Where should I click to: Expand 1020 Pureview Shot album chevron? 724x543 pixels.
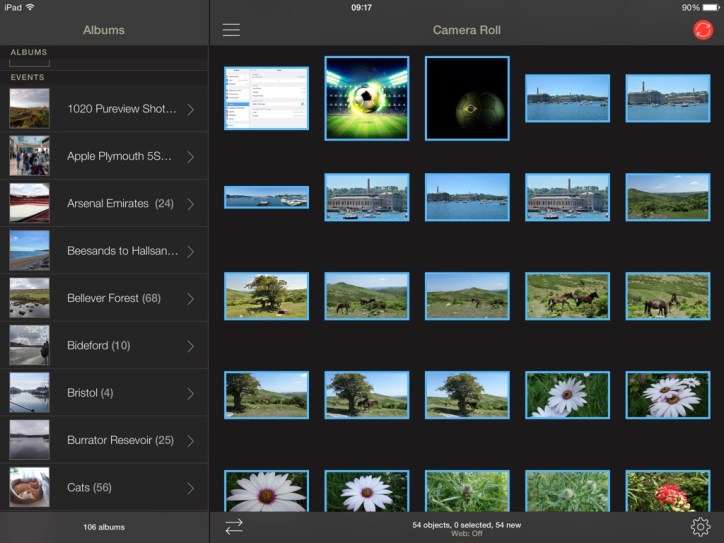coord(190,109)
